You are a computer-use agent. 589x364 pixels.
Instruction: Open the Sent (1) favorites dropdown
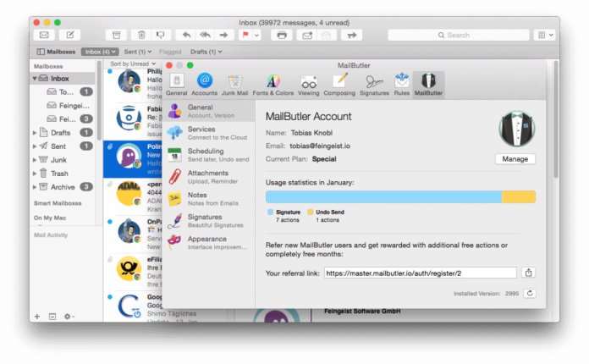(137, 52)
